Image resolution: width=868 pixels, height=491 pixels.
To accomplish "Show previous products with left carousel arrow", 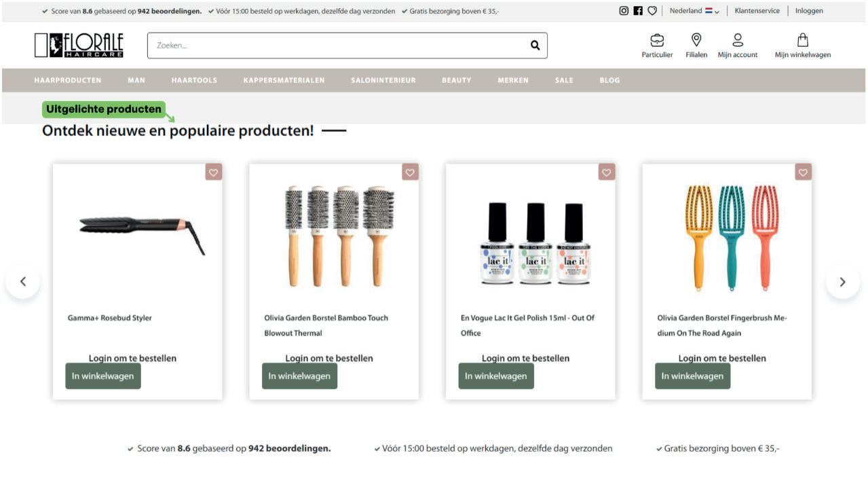I will [23, 282].
